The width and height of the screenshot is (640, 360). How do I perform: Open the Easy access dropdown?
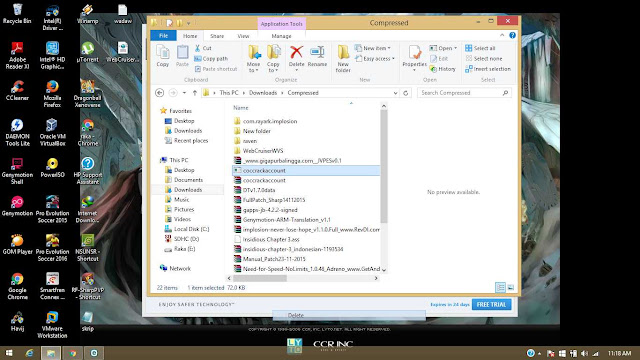pos(375,59)
